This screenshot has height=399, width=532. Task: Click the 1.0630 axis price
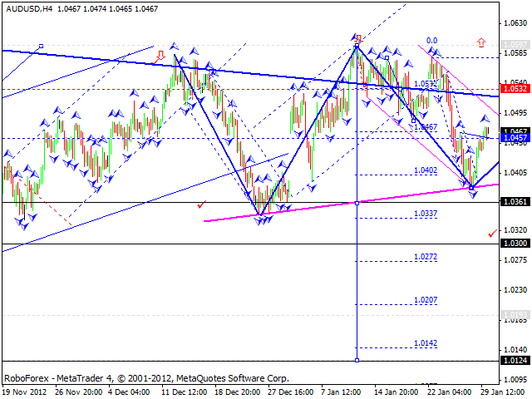(x=515, y=23)
